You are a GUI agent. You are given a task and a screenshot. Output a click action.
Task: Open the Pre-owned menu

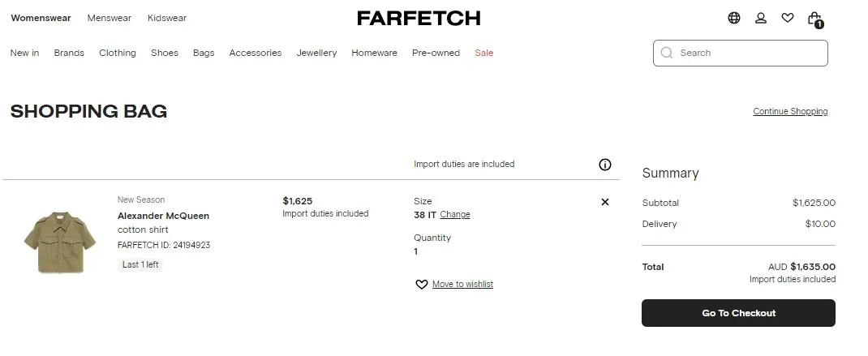436,53
